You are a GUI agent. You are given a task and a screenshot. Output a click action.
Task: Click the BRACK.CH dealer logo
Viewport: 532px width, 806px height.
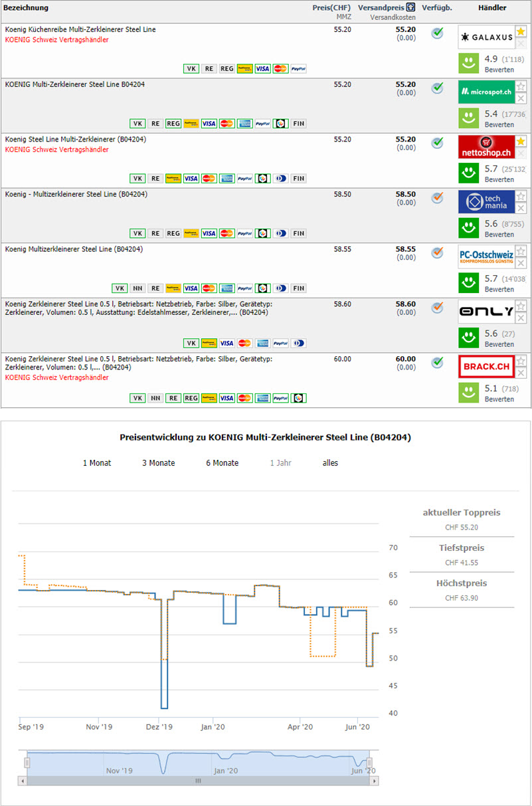coord(486,367)
